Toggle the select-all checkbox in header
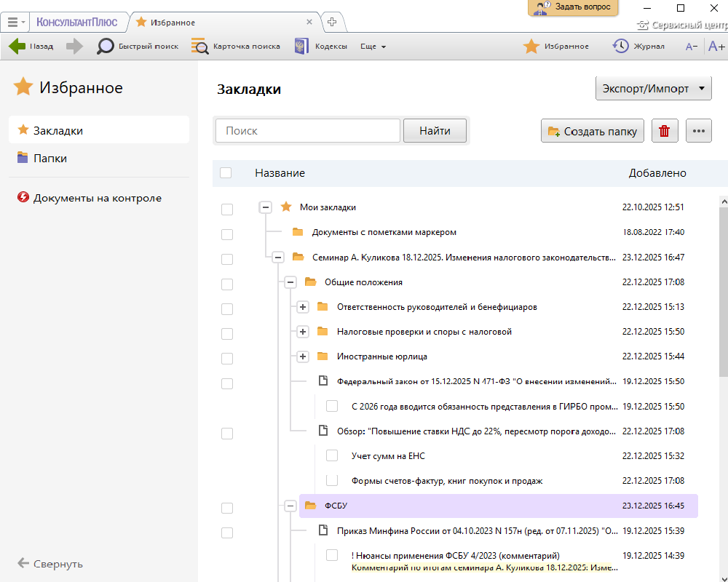 tap(226, 173)
